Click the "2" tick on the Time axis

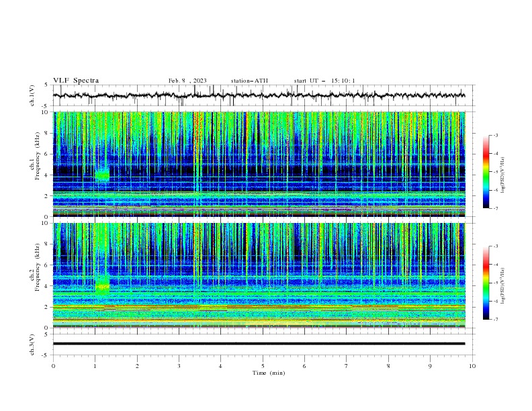[x=137, y=366]
